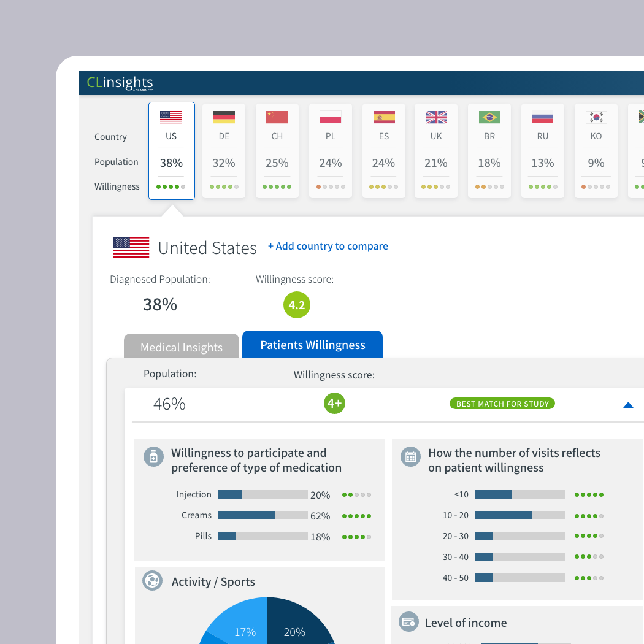Click the Pills 18% bar
The width and height of the screenshot is (644, 644).
(x=263, y=536)
